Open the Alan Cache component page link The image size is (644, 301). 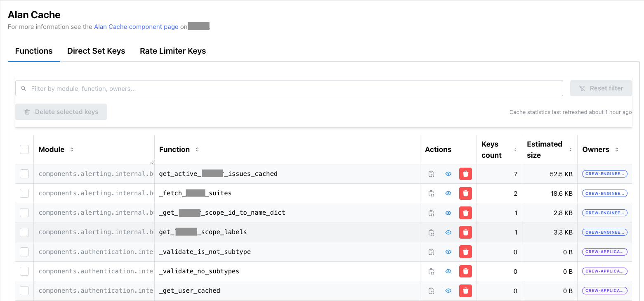coord(136,26)
